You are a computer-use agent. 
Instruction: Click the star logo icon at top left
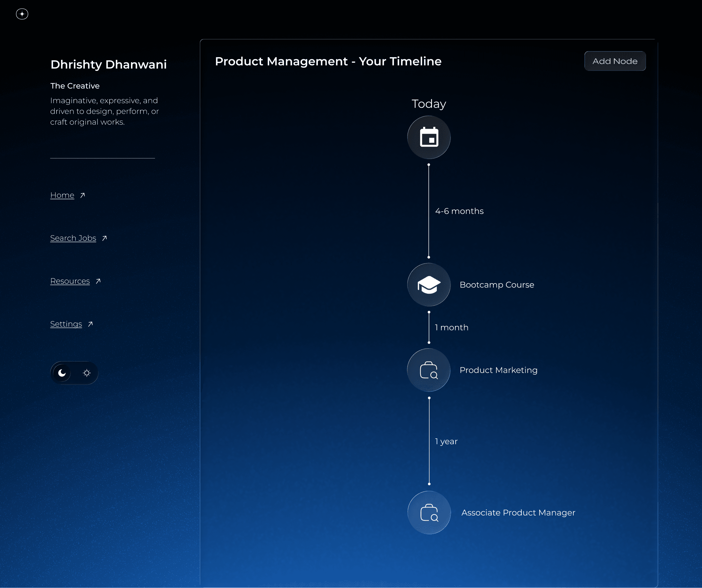tap(22, 14)
